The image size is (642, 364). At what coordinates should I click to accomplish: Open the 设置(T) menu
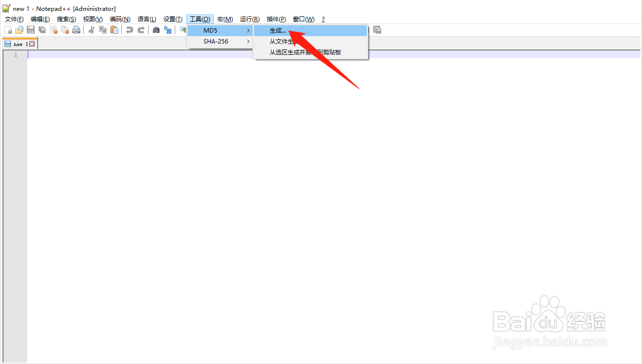(173, 19)
